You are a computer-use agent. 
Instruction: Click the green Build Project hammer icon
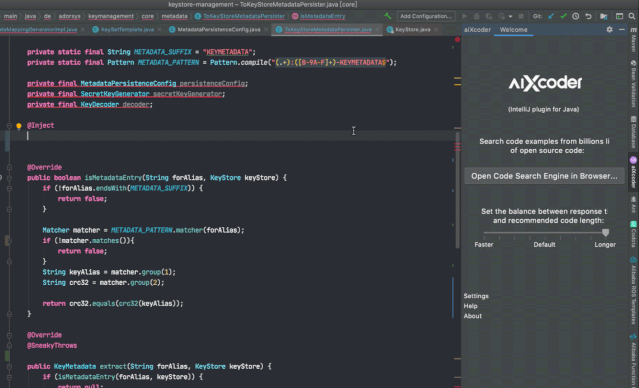388,16
